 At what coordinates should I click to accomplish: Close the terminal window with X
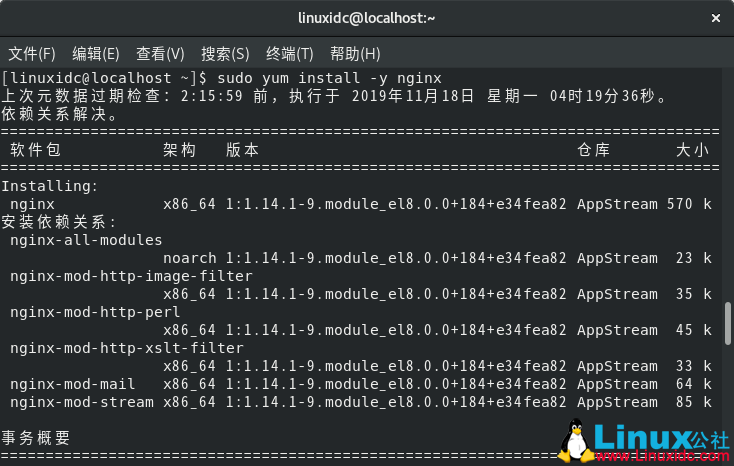(x=716, y=18)
